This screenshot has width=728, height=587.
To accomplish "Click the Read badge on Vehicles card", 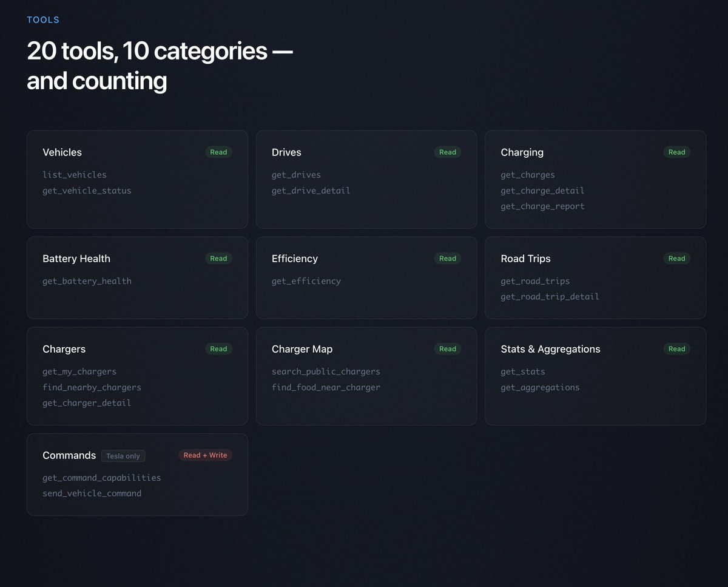I will (x=218, y=152).
